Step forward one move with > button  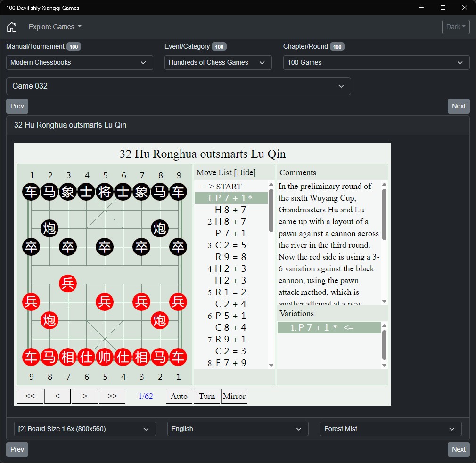[85, 396]
